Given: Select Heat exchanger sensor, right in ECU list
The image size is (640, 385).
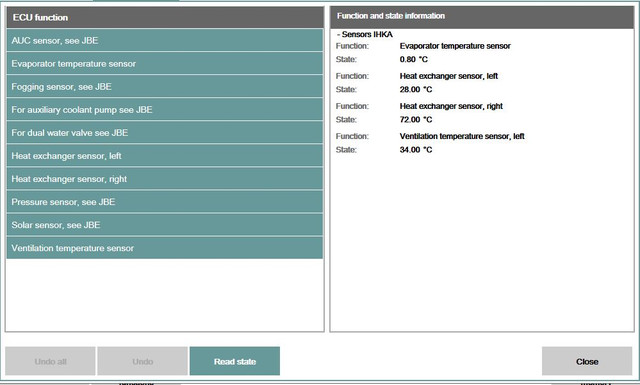Looking at the screenshot, I should point(164,179).
